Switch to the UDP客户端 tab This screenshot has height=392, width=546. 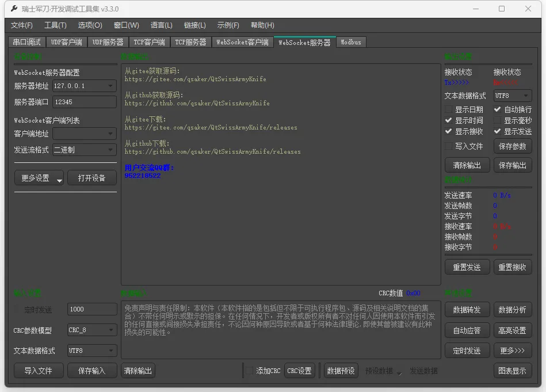[67, 42]
